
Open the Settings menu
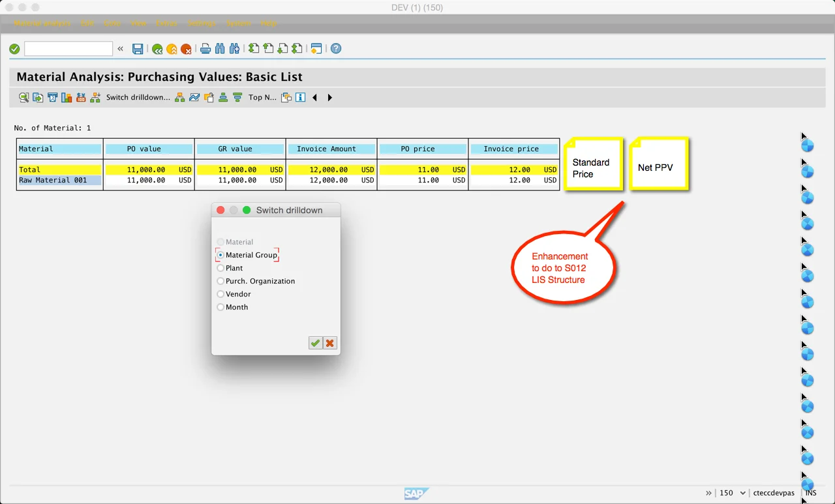tap(201, 23)
